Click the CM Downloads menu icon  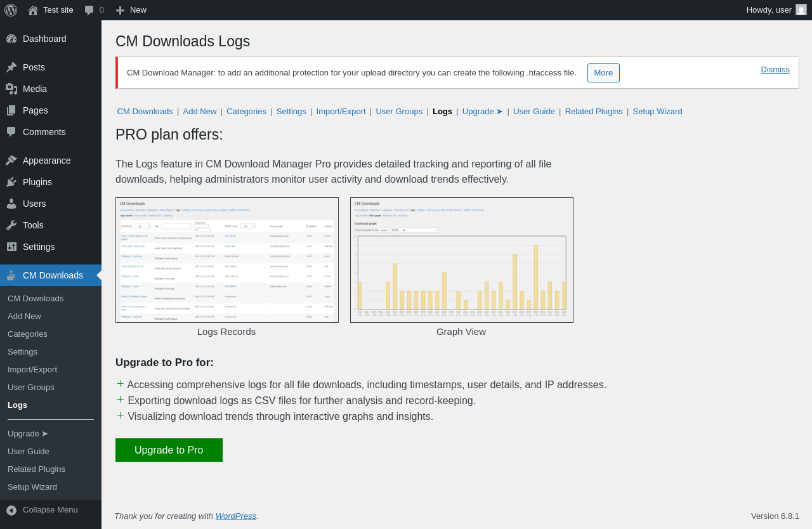[11, 275]
